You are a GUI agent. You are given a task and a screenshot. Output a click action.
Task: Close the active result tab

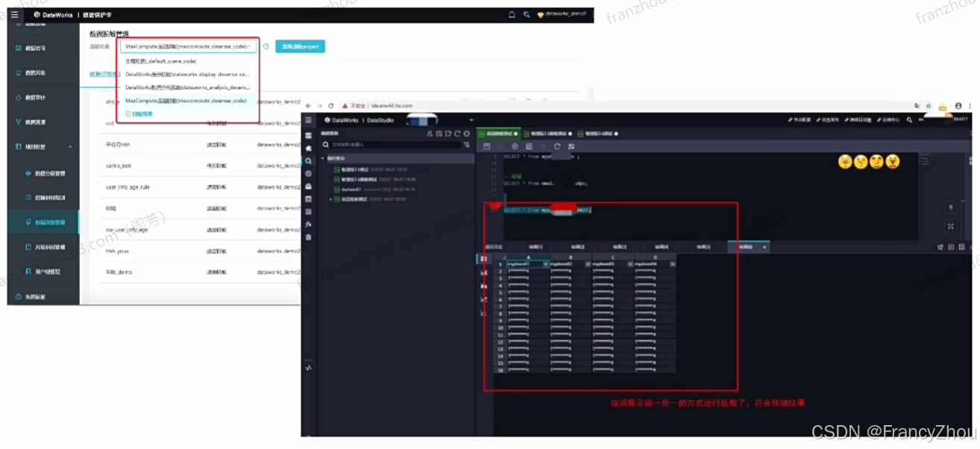[x=764, y=246]
